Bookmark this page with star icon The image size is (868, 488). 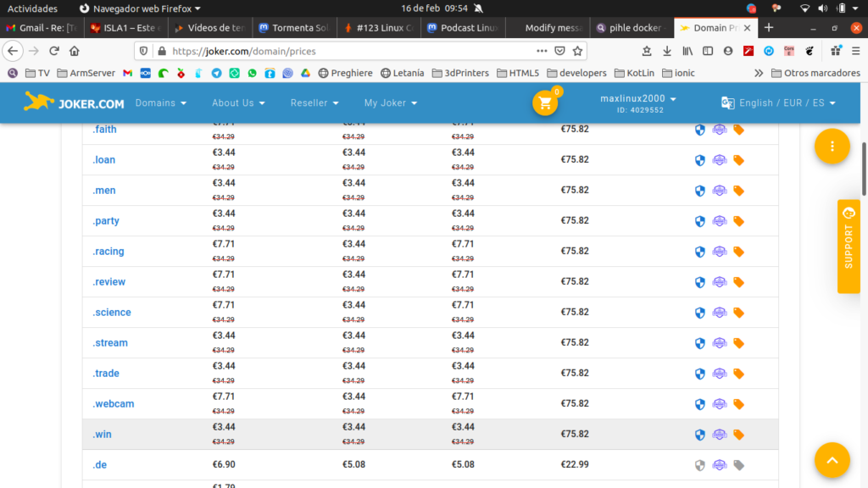(x=577, y=51)
